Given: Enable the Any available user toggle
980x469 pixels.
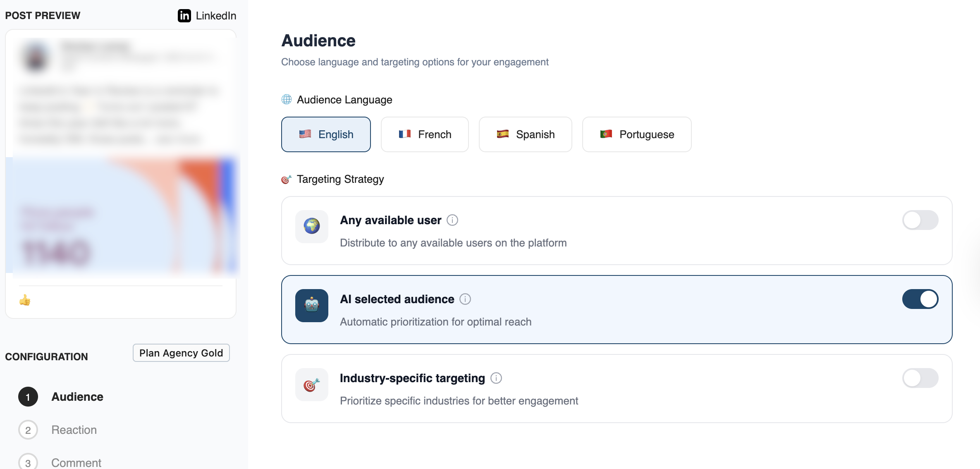Looking at the screenshot, I should 920,220.
